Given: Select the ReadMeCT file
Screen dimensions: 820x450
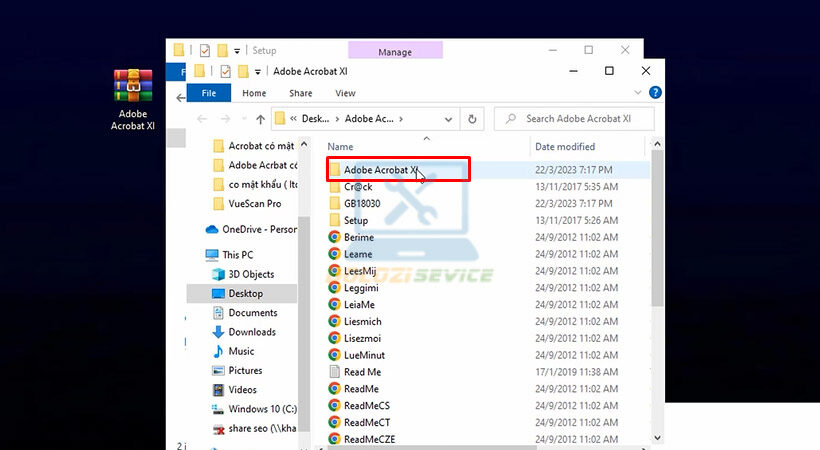Looking at the screenshot, I should tap(367, 422).
